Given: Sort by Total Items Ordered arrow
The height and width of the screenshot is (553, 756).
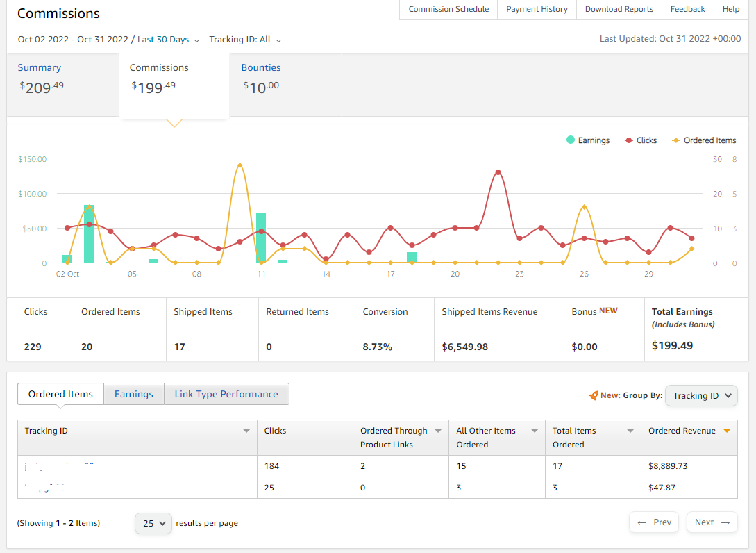Looking at the screenshot, I should coord(630,431).
